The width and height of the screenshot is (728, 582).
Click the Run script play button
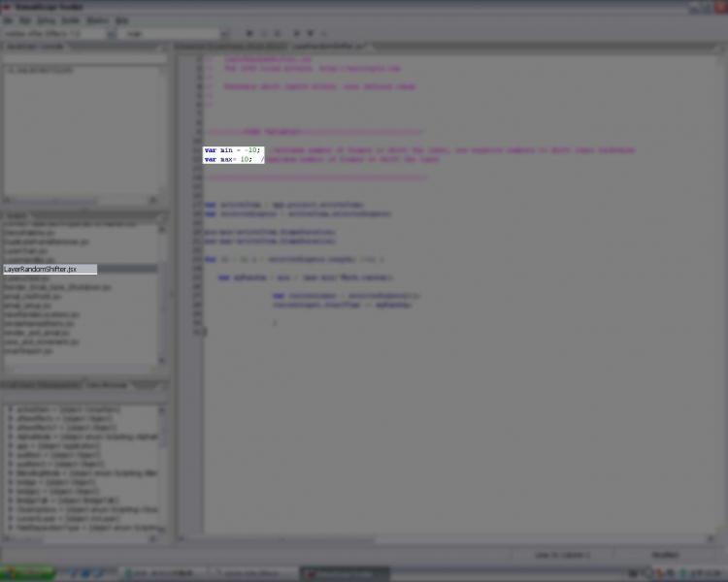pyautogui.click(x=248, y=33)
